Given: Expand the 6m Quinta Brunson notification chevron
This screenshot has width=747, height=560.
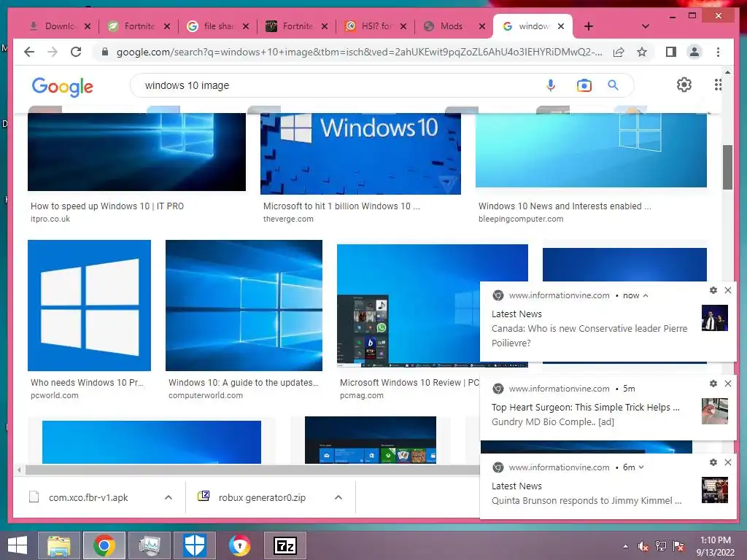Looking at the screenshot, I should pyautogui.click(x=641, y=467).
